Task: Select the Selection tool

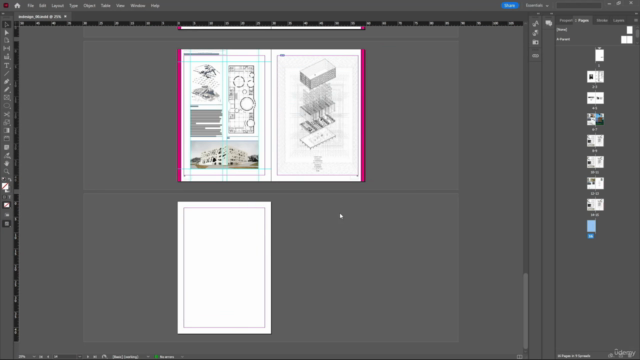Action: [x=7, y=25]
